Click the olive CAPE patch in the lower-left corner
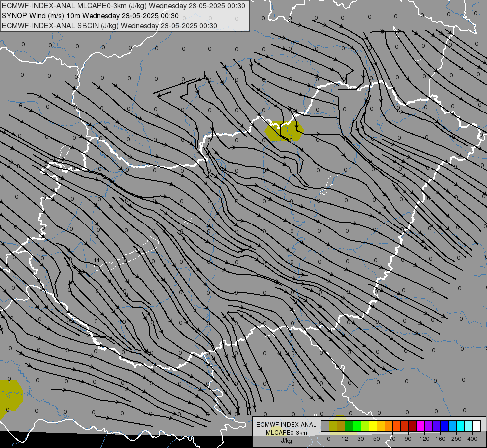The image size is (487, 448). pos(10,400)
